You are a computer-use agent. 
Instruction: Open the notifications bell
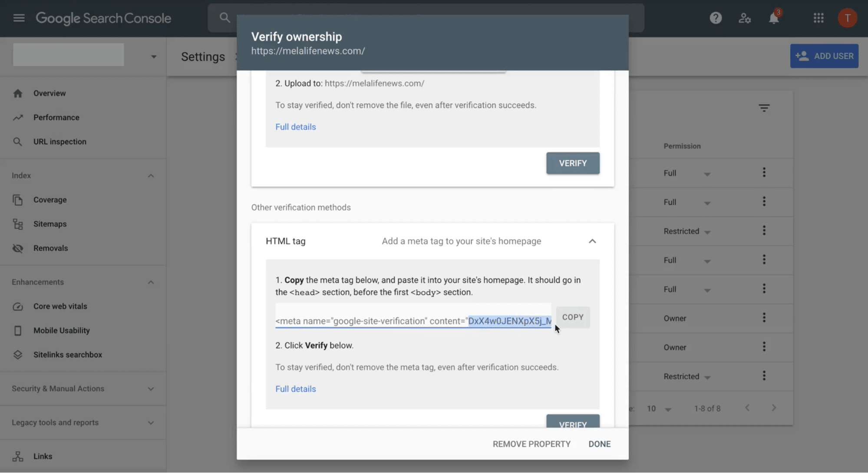click(x=774, y=18)
